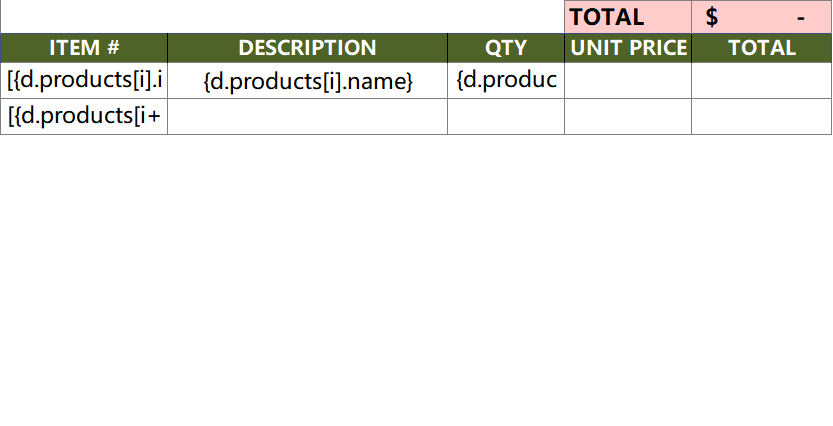The width and height of the screenshot is (833, 426).
Task: Click the pink dollar amount cell
Action: (x=760, y=17)
